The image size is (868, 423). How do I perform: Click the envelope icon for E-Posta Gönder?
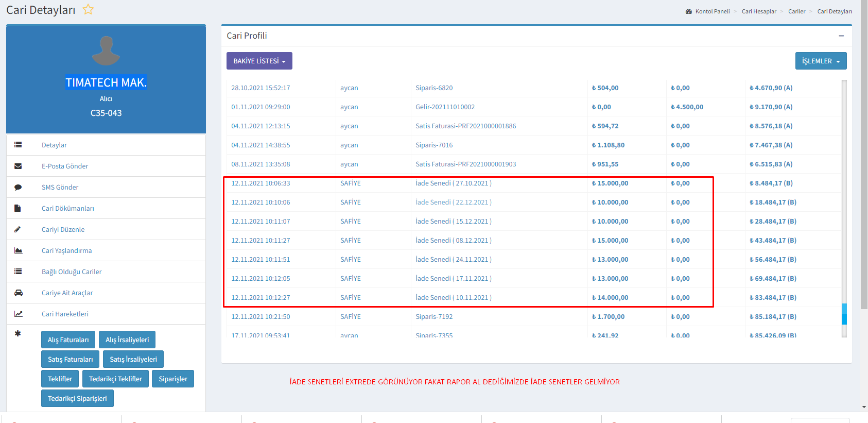coord(18,166)
